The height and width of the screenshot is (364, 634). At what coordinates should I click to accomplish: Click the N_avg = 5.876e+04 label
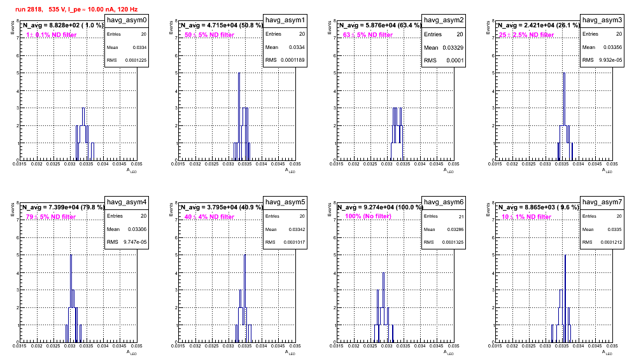click(x=380, y=25)
